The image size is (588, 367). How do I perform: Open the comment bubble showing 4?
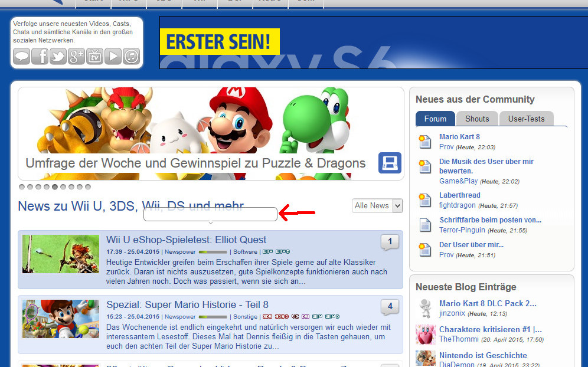[x=390, y=307]
